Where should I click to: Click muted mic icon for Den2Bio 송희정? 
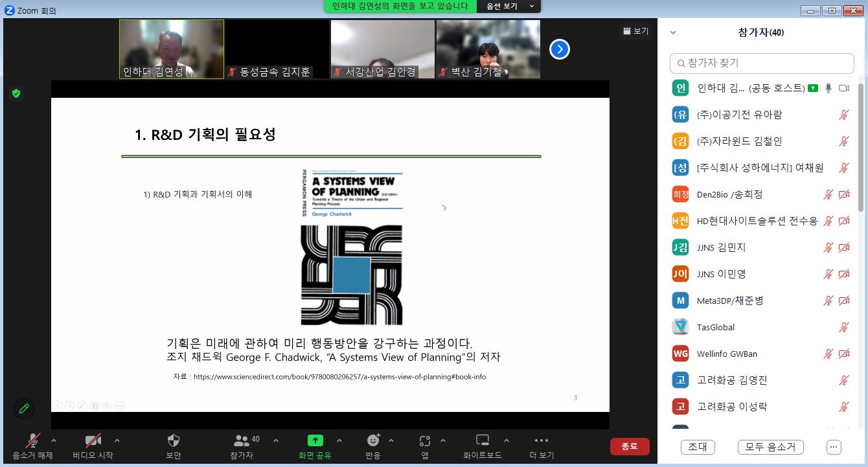(x=828, y=194)
